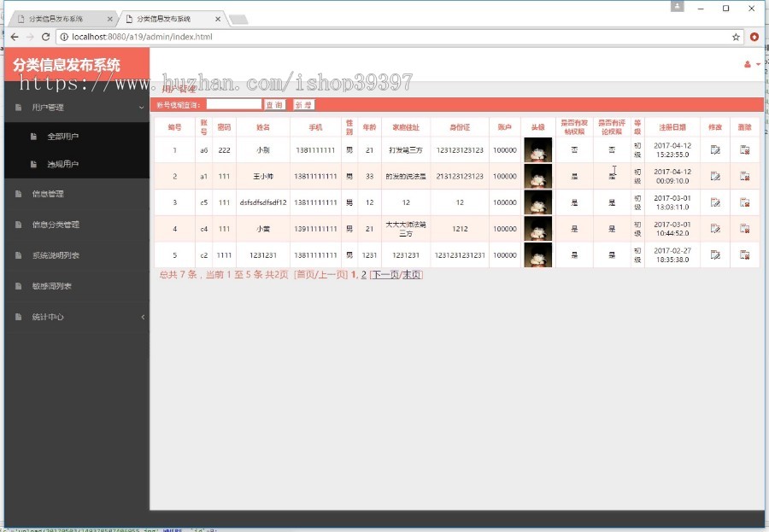Close the first 分类信息发布系统 tab
Viewport: 769px width, 532px height.
[110, 19]
